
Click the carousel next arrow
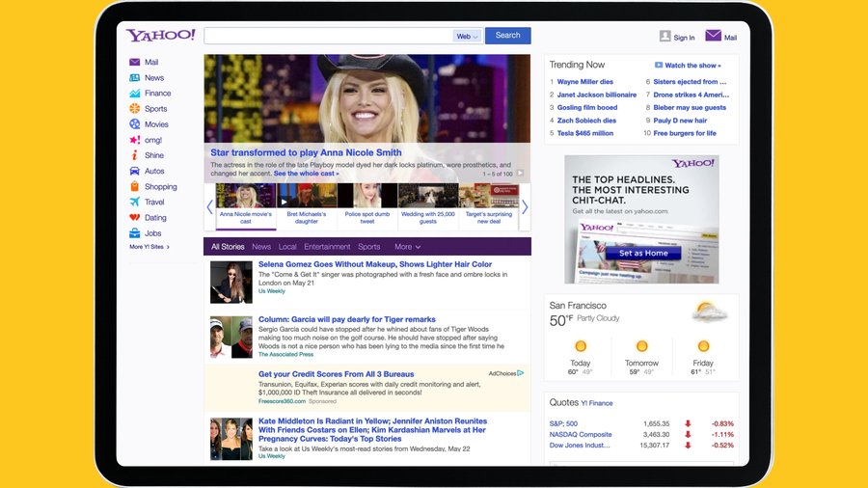coord(525,207)
